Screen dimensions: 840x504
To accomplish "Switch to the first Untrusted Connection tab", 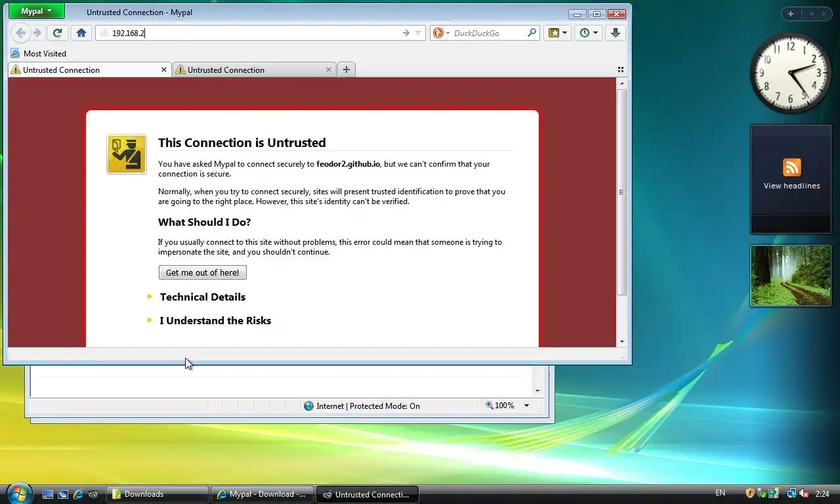I will pos(89,70).
